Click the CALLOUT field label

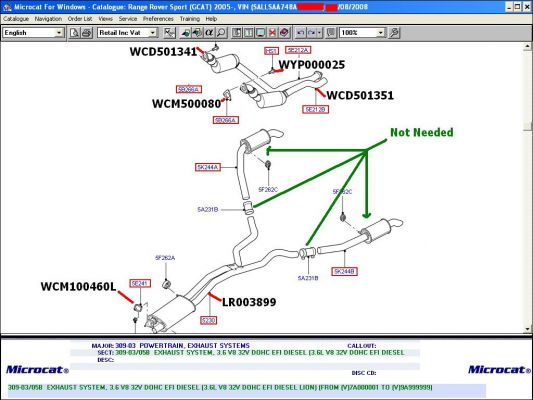(x=362, y=346)
